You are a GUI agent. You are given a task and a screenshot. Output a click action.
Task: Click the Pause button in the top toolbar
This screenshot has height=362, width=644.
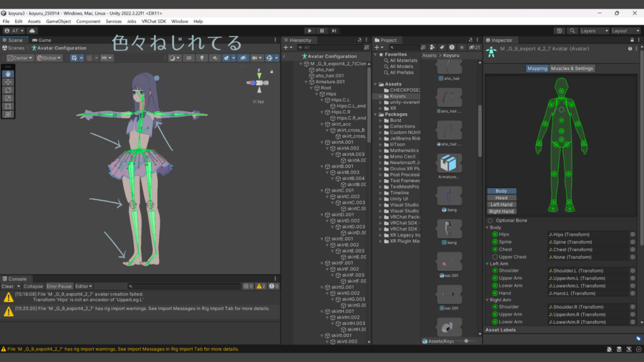pos(322,30)
